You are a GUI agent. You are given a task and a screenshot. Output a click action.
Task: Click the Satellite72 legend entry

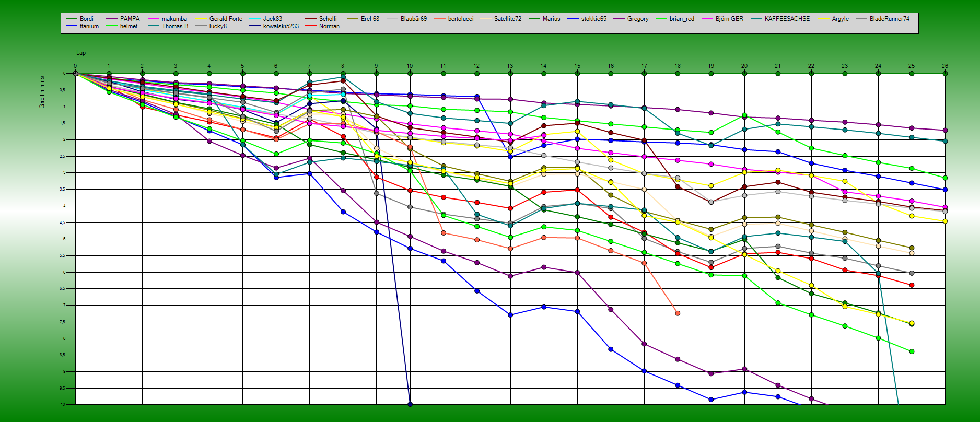click(x=507, y=19)
